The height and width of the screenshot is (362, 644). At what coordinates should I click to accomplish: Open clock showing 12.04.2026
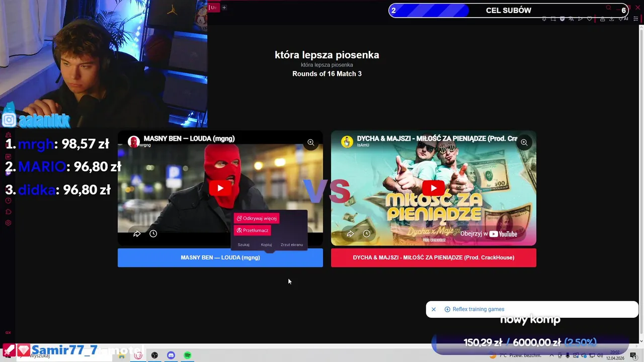pos(615,355)
